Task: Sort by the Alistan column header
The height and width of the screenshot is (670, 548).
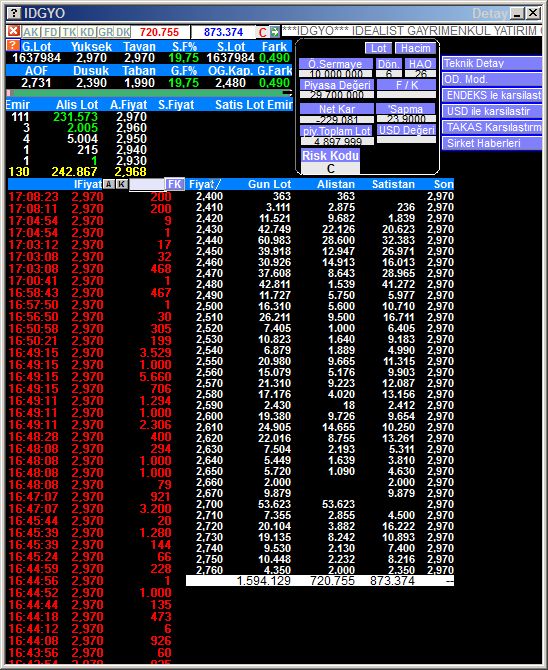Action: tap(336, 184)
